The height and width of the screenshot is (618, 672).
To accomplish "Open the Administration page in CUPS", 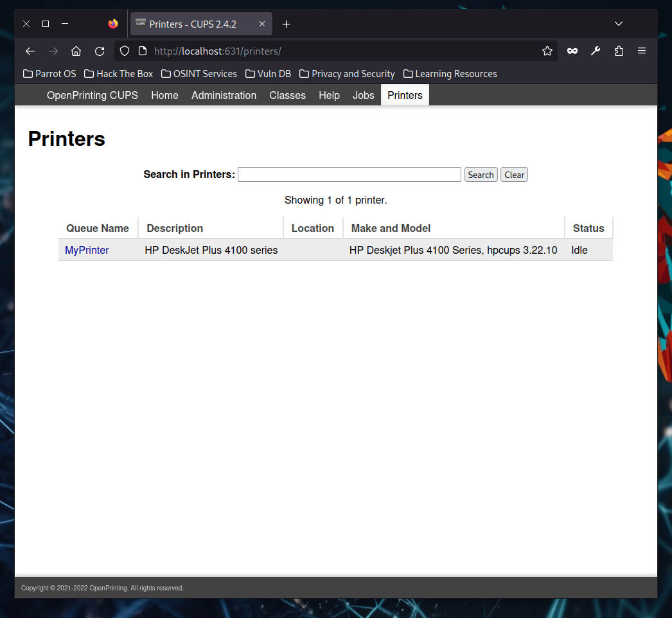I will point(224,95).
